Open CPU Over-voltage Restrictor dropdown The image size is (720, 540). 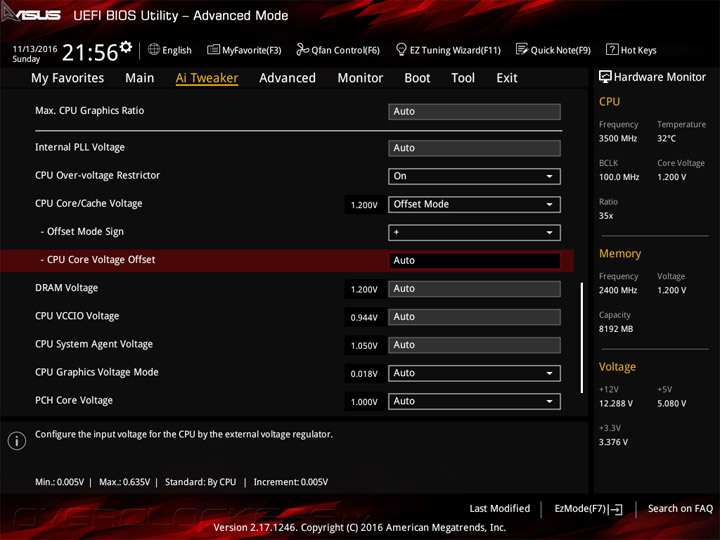[474, 176]
